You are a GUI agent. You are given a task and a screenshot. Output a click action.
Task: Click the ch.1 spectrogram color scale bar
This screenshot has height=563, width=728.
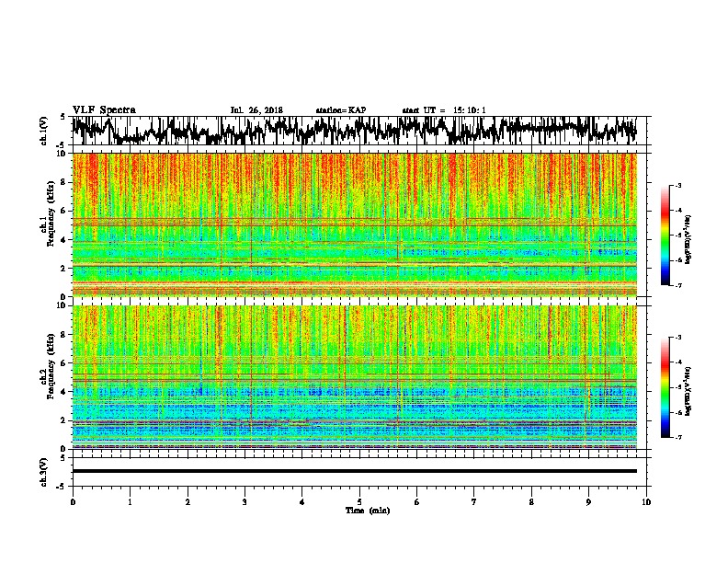pyautogui.click(x=665, y=236)
